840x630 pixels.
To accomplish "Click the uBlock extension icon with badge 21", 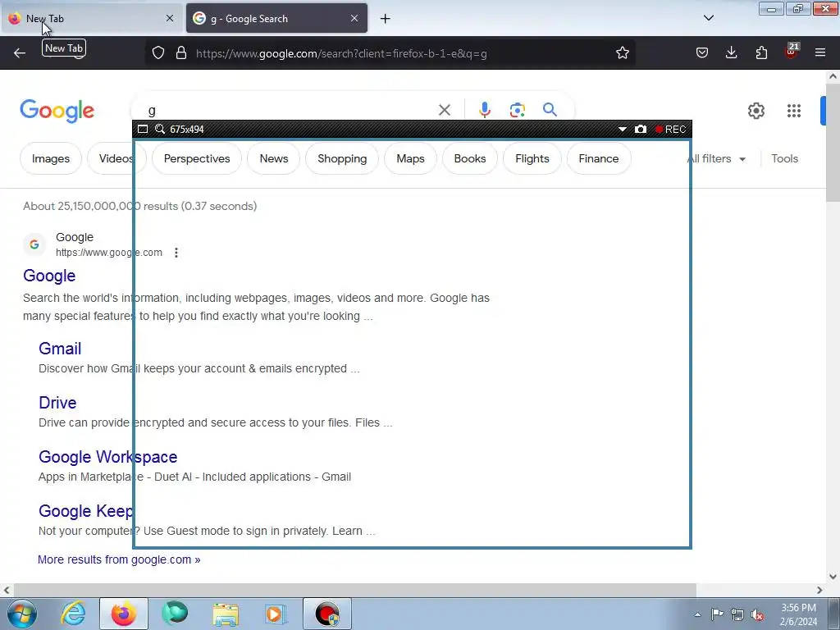I will coord(792,52).
